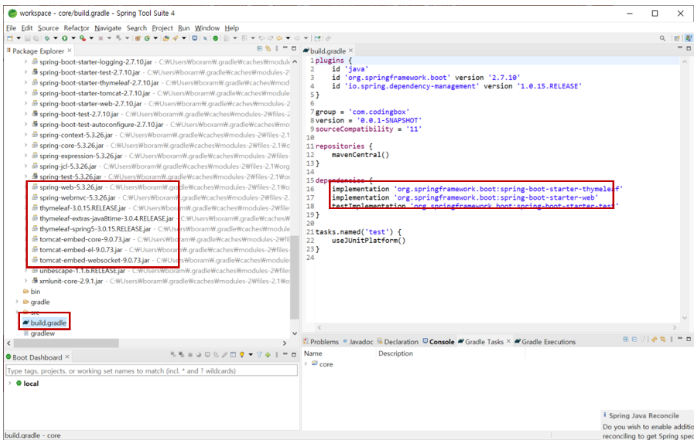700x444 pixels.
Task: Minimize the bottom Gradle Tasks panel
Action: tap(680, 339)
